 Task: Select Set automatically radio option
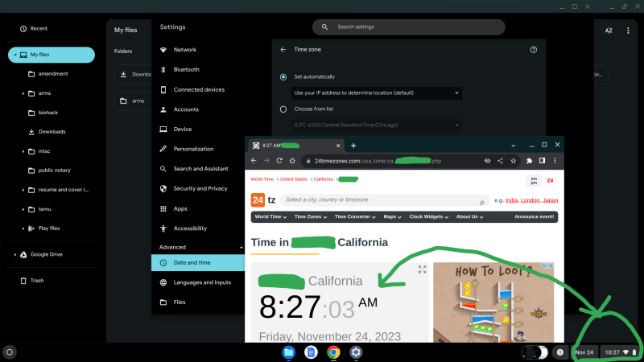[x=283, y=77]
